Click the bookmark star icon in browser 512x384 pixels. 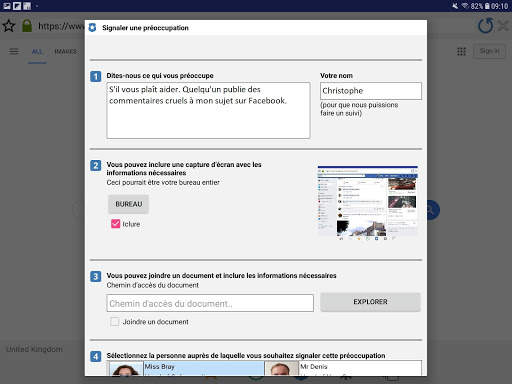click(x=9, y=26)
